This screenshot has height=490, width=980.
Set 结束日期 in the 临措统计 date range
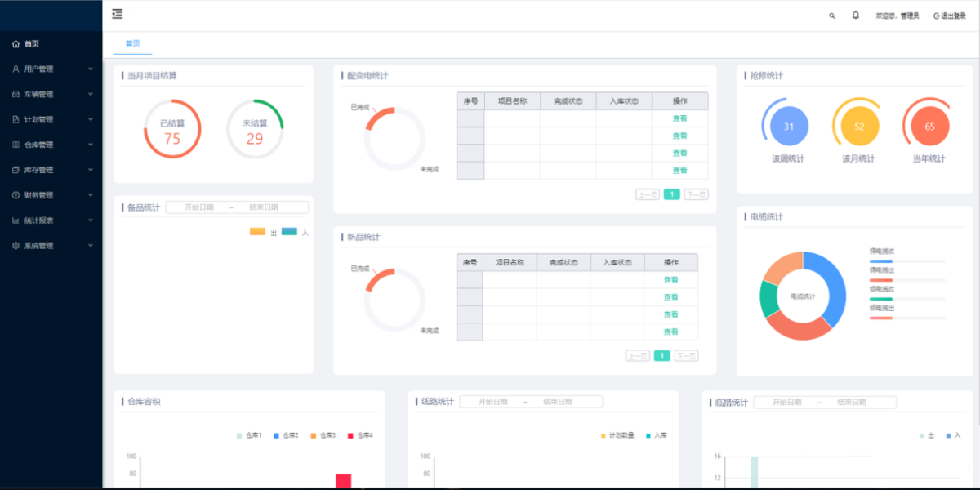click(x=851, y=402)
